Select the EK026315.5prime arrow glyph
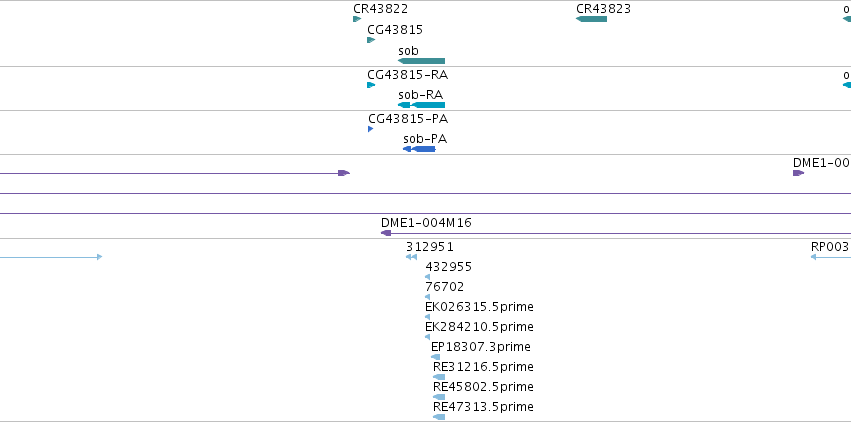Image resolution: width=851 pixels, height=422 pixels. coord(428,317)
